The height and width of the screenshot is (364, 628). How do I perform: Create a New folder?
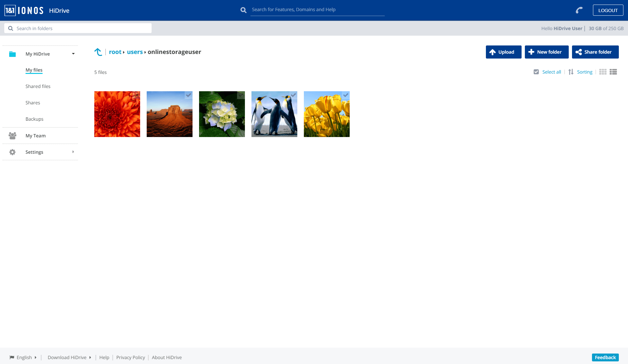(546, 52)
